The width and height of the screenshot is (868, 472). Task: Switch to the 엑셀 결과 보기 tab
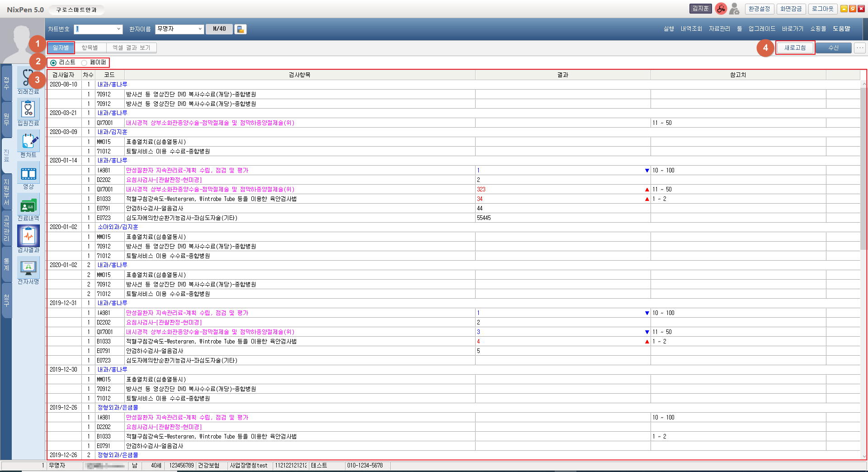(132, 48)
